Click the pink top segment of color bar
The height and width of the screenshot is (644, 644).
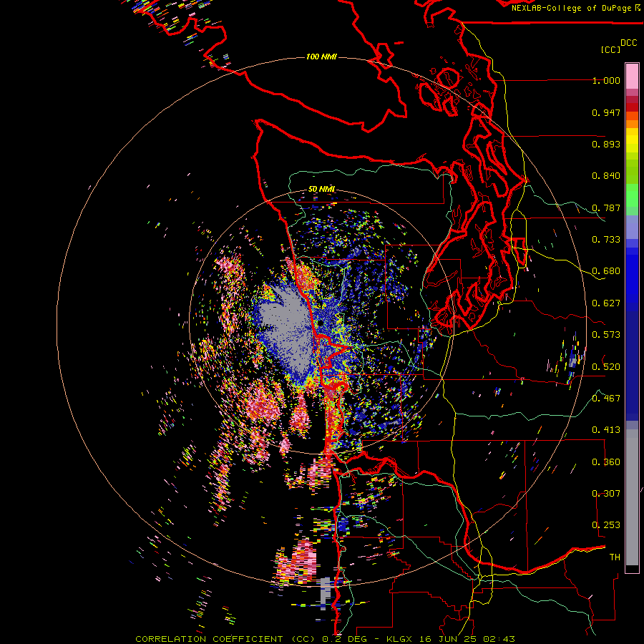pyautogui.click(x=632, y=76)
